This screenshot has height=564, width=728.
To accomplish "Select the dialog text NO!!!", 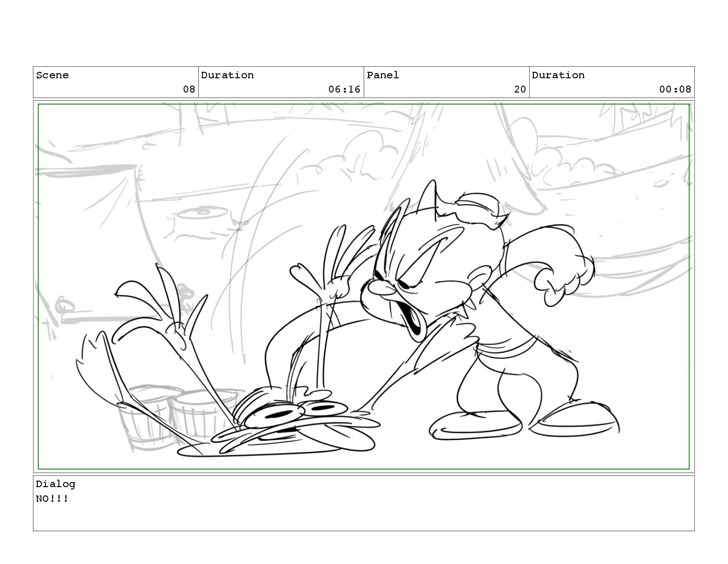I will 52,499.
